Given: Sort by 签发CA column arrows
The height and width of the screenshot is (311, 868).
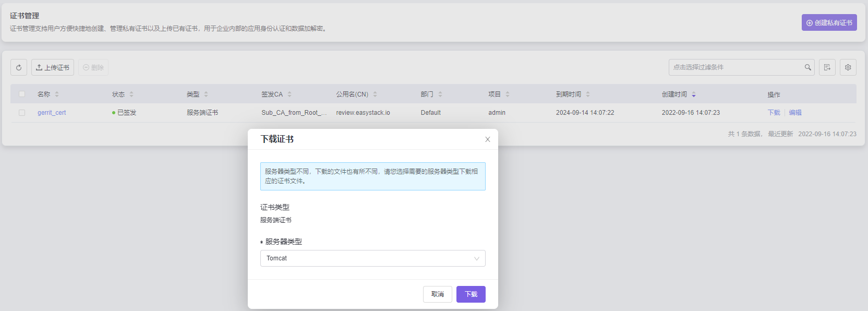Looking at the screenshot, I should [290, 94].
